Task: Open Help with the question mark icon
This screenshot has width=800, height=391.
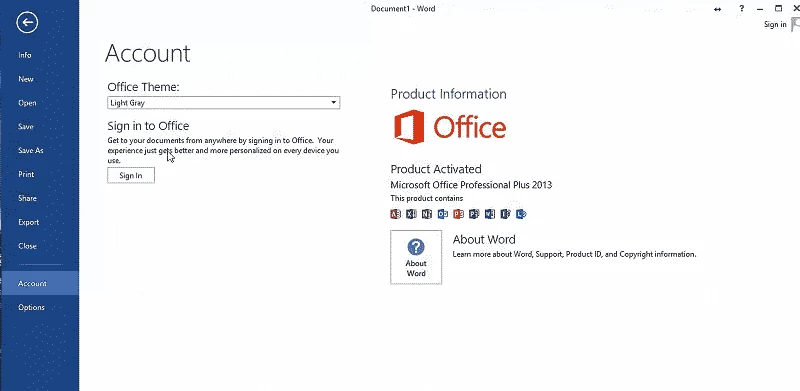Action: tap(741, 9)
